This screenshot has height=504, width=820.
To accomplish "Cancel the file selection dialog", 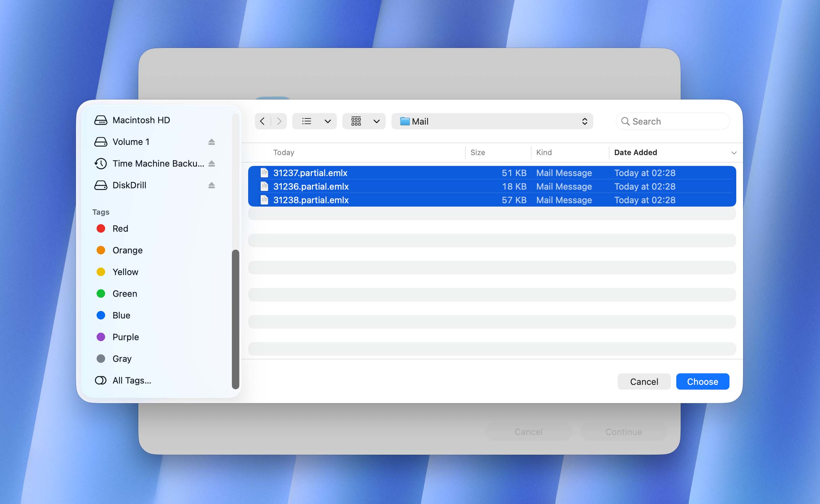I will coord(643,381).
